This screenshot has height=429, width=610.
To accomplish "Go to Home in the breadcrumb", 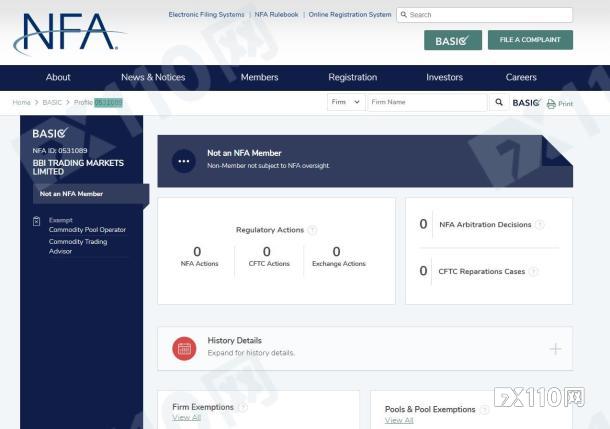I will (21, 102).
